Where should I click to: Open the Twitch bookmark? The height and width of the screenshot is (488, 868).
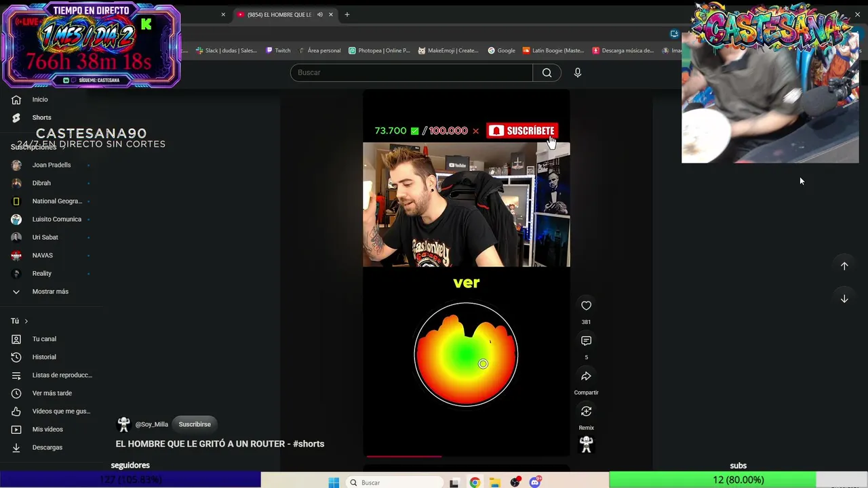point(278,50)
